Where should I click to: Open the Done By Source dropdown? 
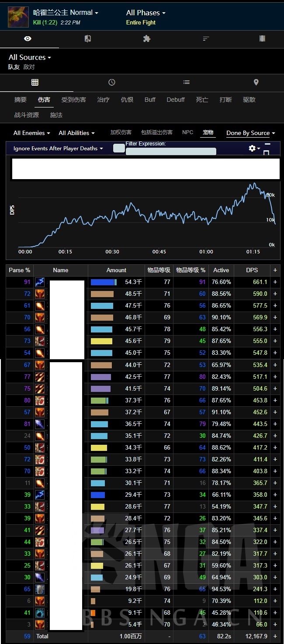[x=250, y=133]
